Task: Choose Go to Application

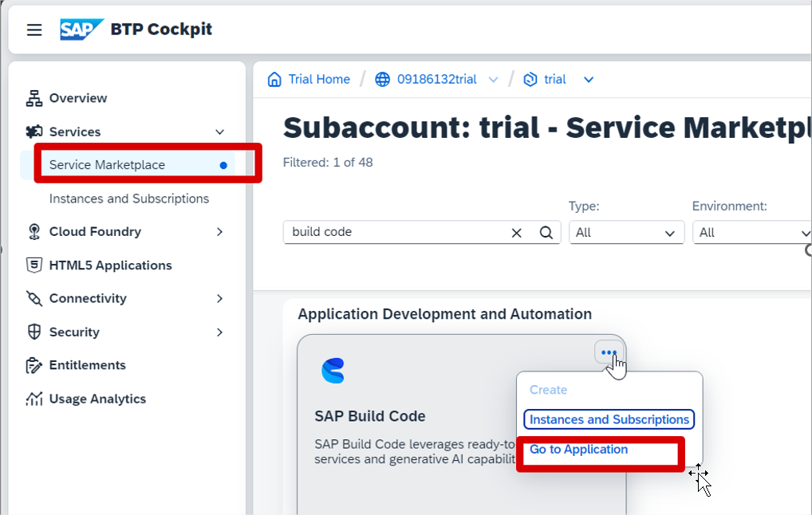Action: point(578,450)
